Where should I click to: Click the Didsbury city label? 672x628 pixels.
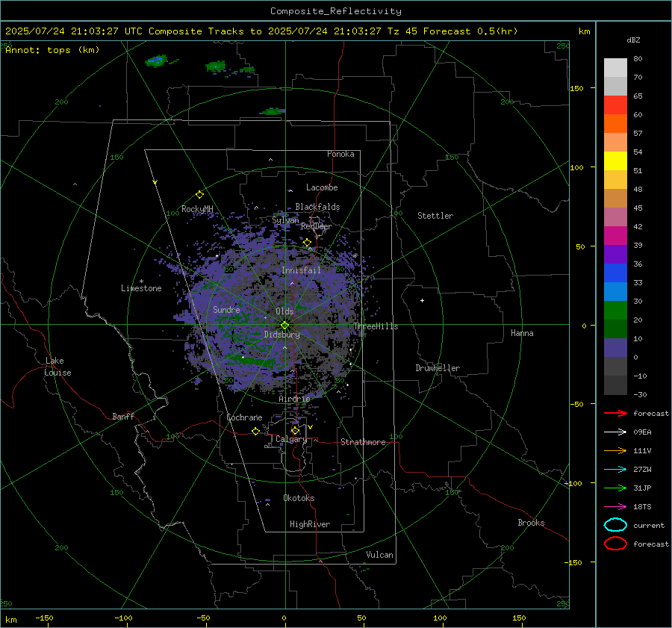point(281,335)
